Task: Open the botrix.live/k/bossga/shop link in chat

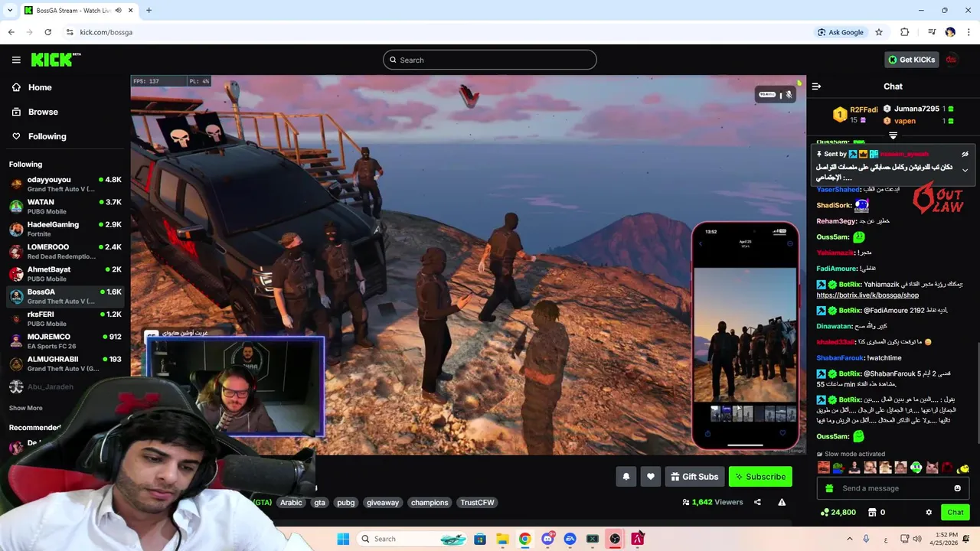Action: 867,295
